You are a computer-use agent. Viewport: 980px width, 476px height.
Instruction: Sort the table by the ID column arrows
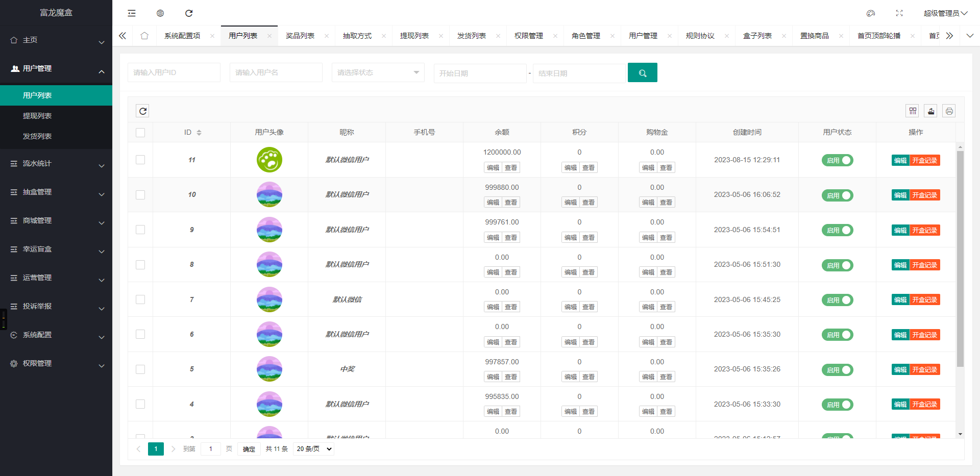[199, 133]
